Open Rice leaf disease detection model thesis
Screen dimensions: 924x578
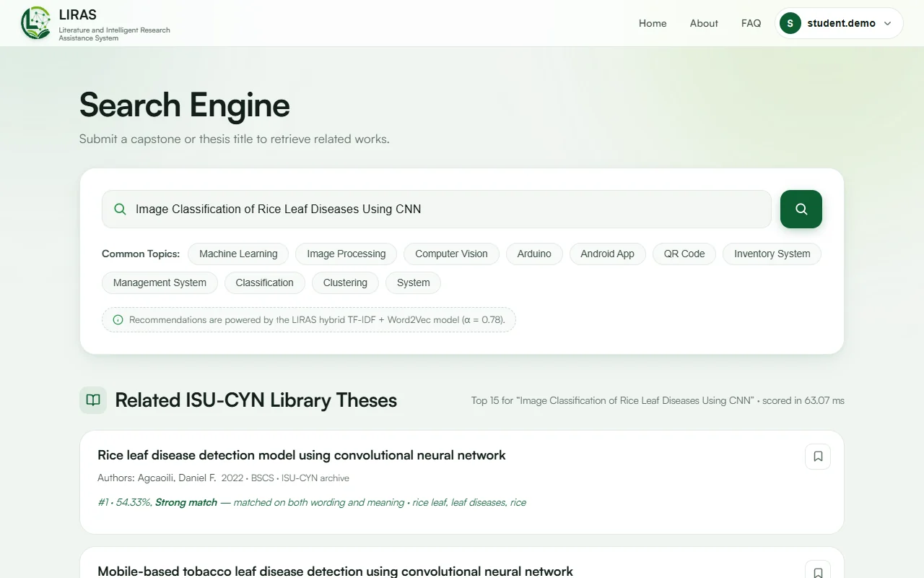click(x=302, y=455)
